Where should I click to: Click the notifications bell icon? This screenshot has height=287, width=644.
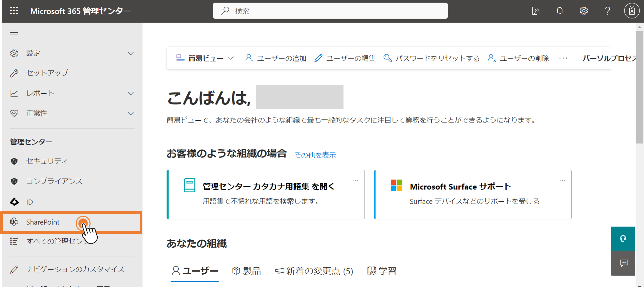click(560, 11)
